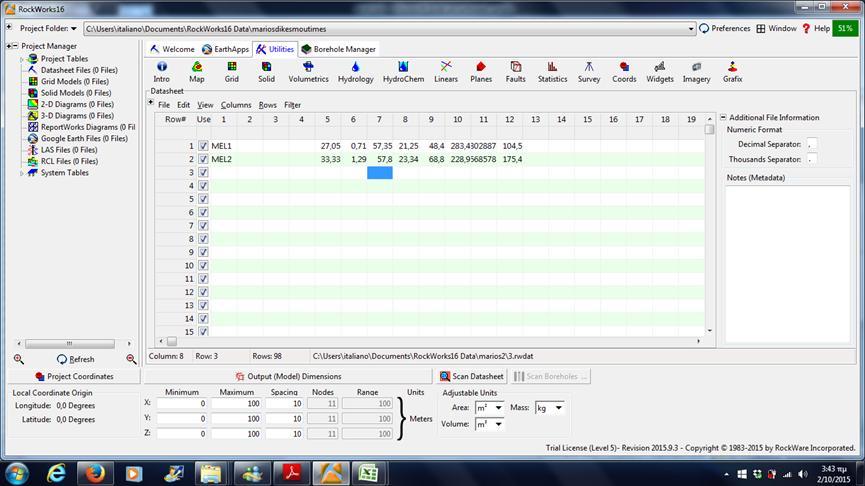Open the Window layout button
The height and width of the screenshot is (486, 865).
776,28
